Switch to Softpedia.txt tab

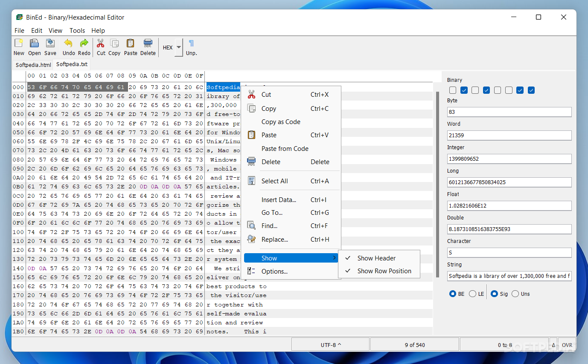pyautogui.click(x=72, y=64)
